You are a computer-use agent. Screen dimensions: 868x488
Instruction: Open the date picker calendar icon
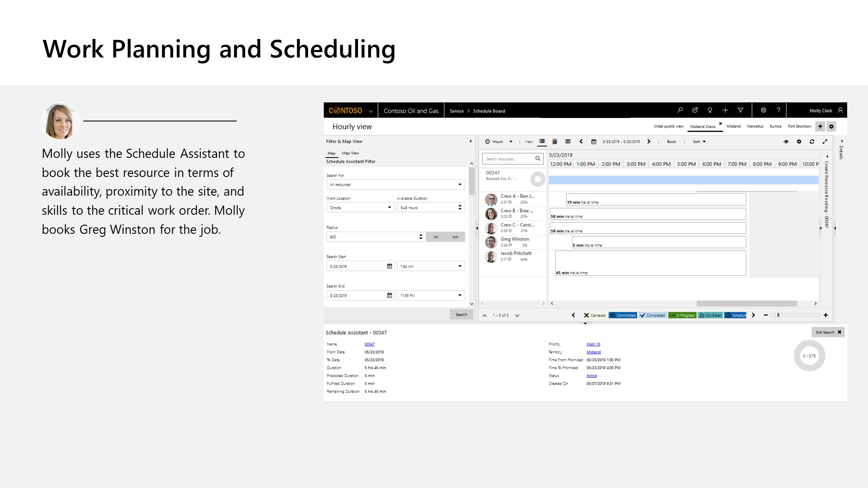click(594, 141)
